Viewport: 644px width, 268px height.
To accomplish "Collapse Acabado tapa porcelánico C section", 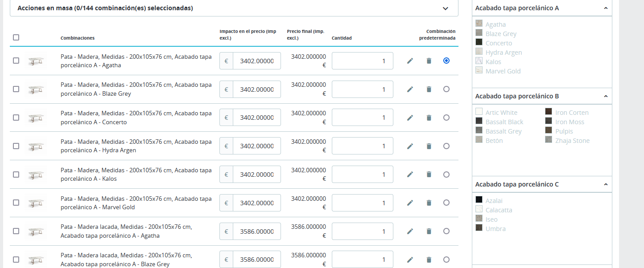I will coord(606,184).
